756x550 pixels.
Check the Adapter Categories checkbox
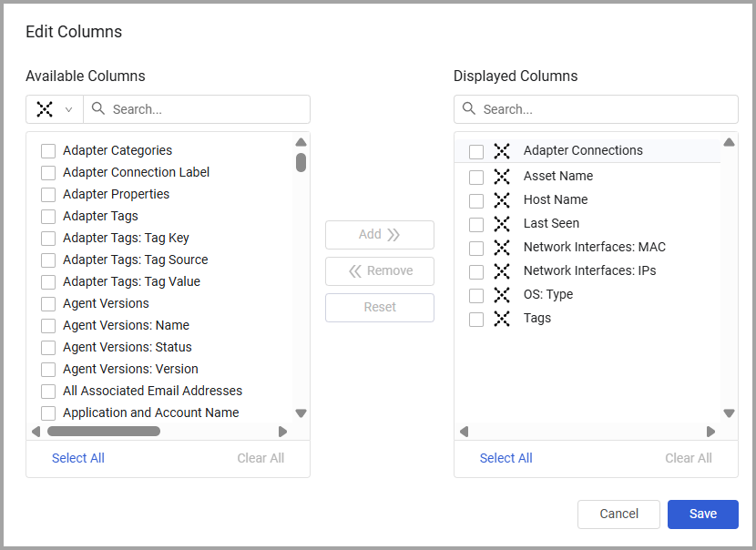pos(48,151)
